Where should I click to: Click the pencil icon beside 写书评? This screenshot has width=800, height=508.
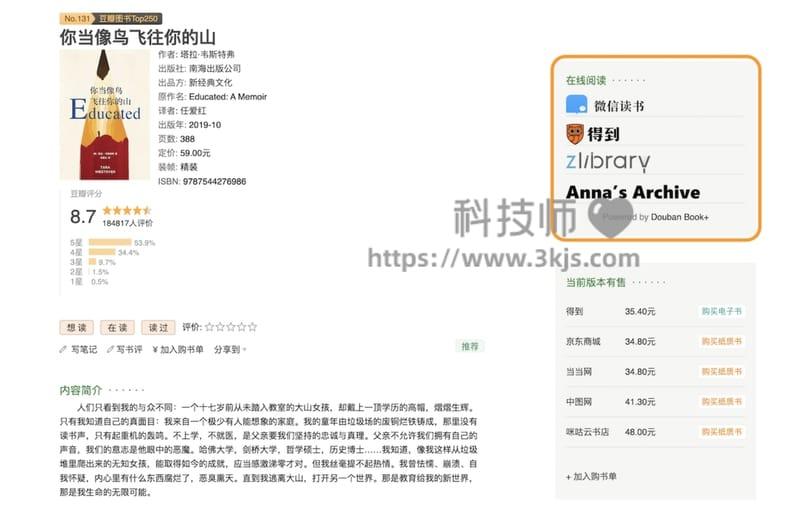pos(110,349)
